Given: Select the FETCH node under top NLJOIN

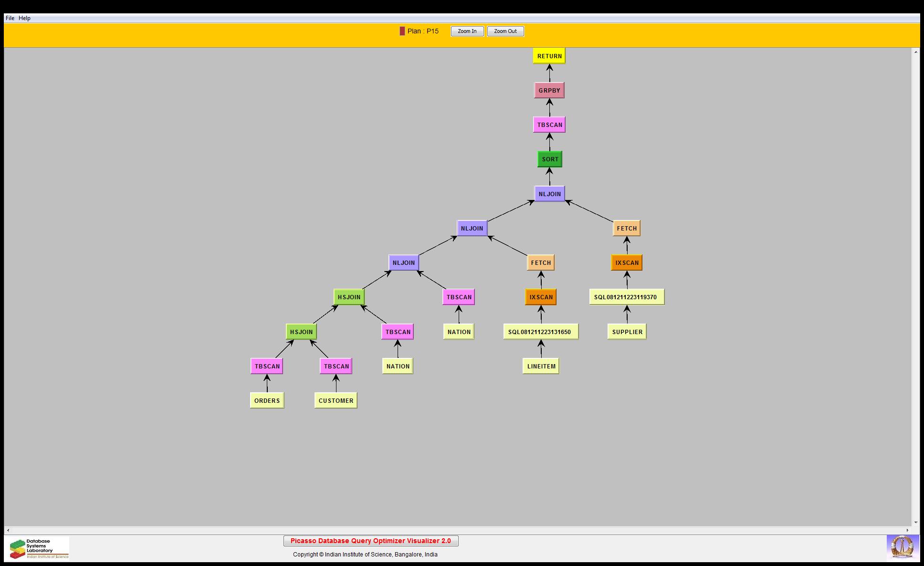Looking at the screenshot, I should [626, 228].
